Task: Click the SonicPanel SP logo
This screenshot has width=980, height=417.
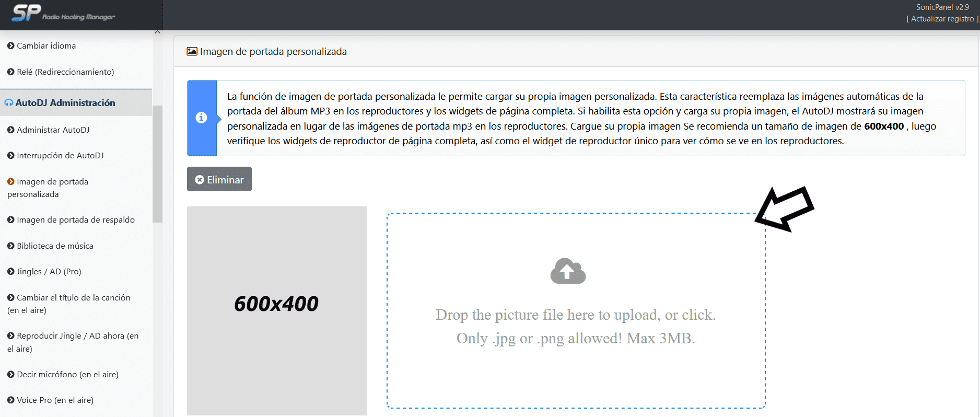Action: [26, 13]
